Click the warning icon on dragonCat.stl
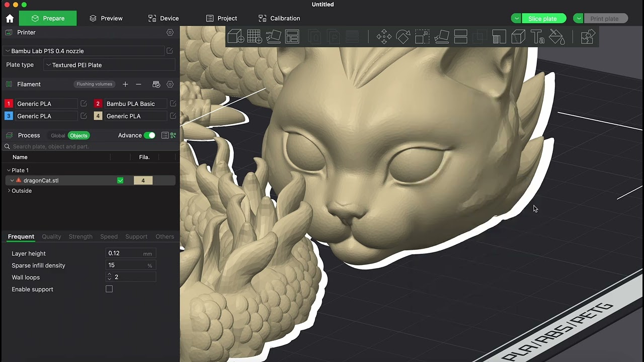The height and width of the screenshot is (362, 644). (19, 180)
